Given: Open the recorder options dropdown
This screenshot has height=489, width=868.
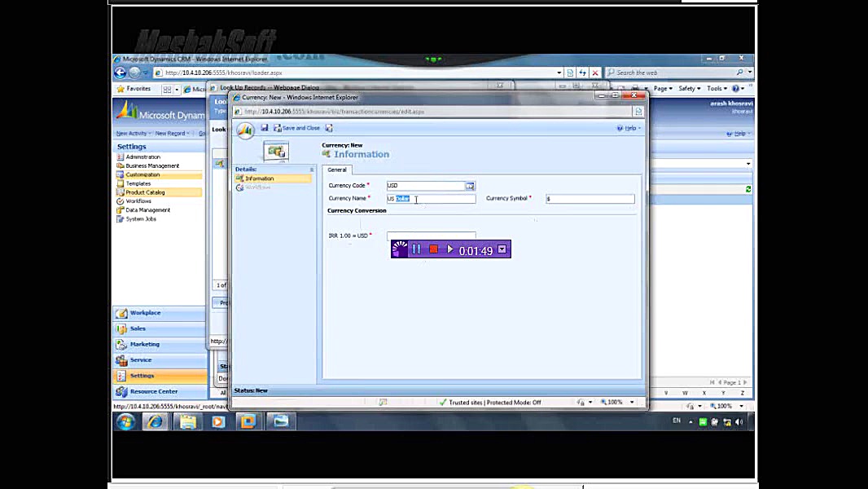Looking at the screenshot, I should pyautogui.click(x=502, y=249).
